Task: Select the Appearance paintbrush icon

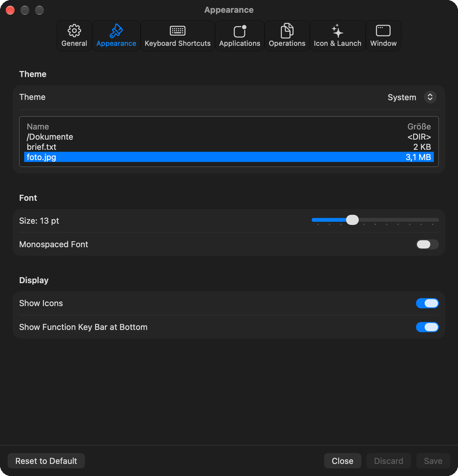Action: pos(116,31)
